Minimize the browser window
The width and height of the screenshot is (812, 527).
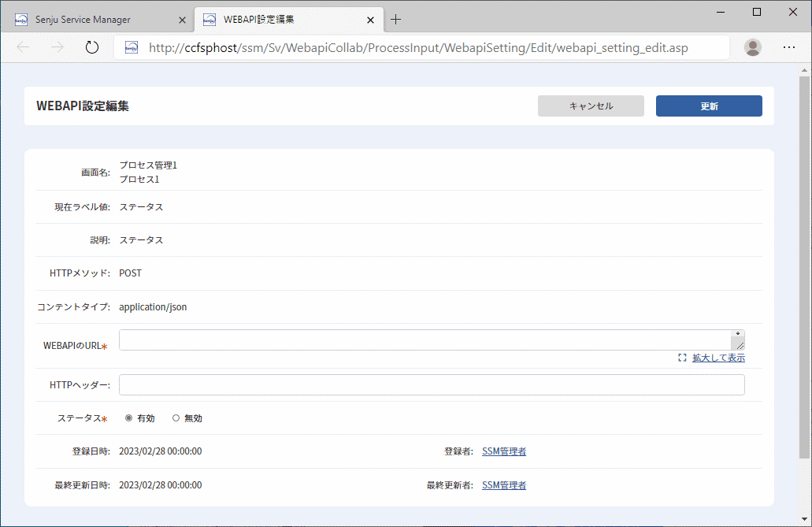721,12
